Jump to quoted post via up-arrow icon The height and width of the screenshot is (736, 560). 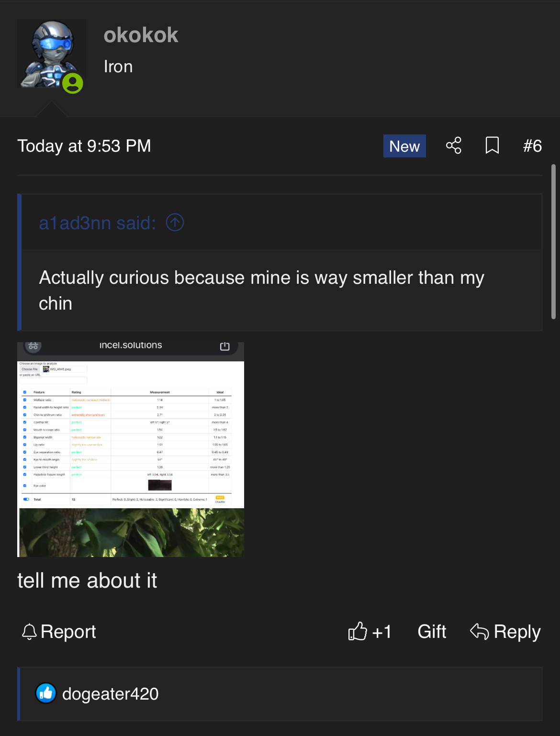coord(175,223)
